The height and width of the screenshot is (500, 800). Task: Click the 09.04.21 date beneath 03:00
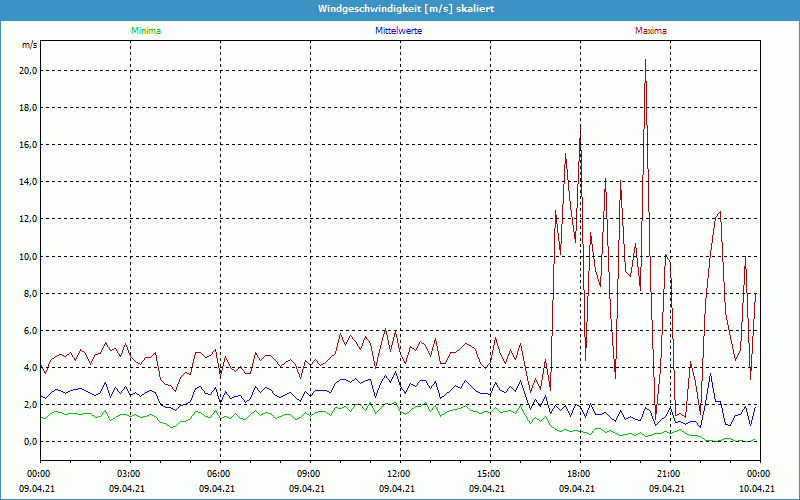point(127,488)
